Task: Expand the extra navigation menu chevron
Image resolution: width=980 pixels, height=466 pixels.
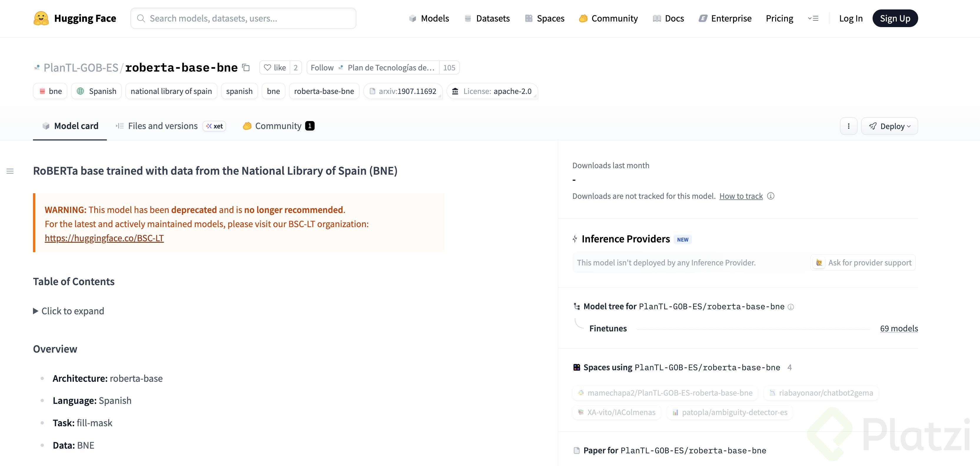Action: [x=813, y=18]
